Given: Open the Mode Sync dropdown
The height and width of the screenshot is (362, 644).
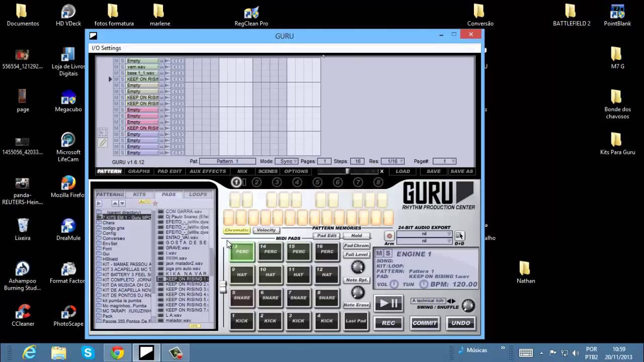Looking at the screenshot, I should click(286, 161).
